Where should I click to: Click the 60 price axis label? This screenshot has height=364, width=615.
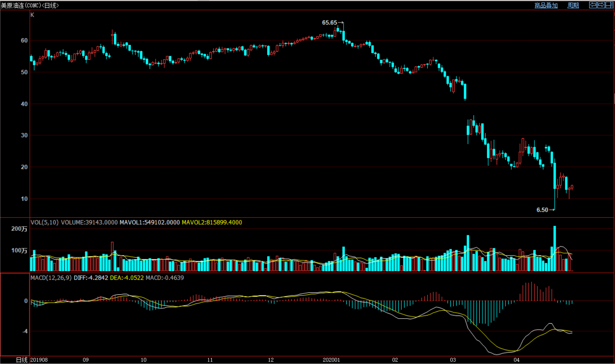pyautogui.click(x=24, y=40)
